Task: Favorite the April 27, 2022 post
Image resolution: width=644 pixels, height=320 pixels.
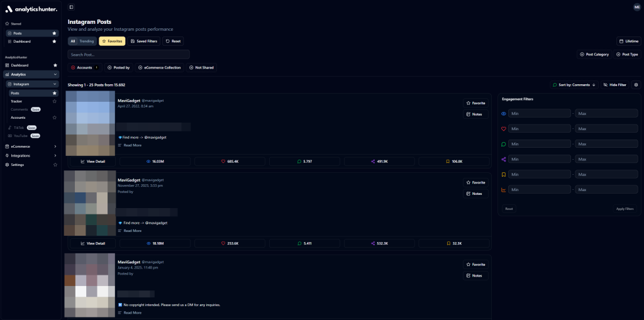Action: 475,103
